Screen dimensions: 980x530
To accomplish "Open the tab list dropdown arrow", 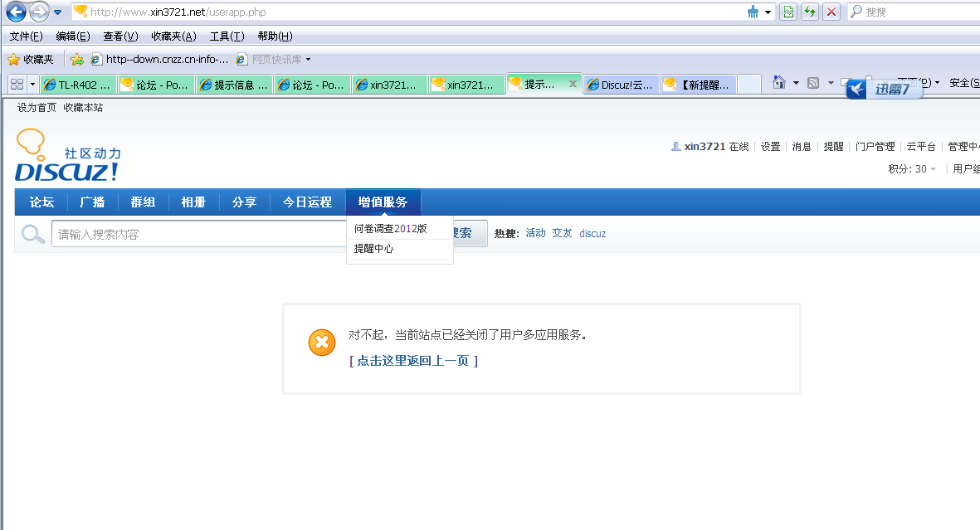I will pyautogui.click(x=32, y=84).
